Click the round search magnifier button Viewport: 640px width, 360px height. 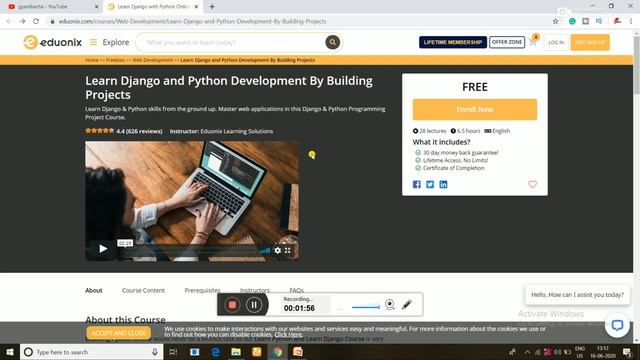tap(333, 42)
